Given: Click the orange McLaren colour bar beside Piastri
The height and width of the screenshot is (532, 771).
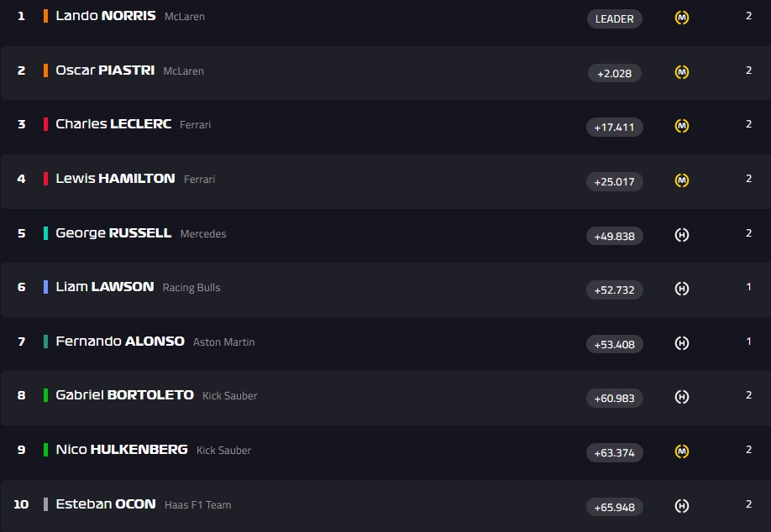Looking at the screenshot, I should click(x=45, y=70).
